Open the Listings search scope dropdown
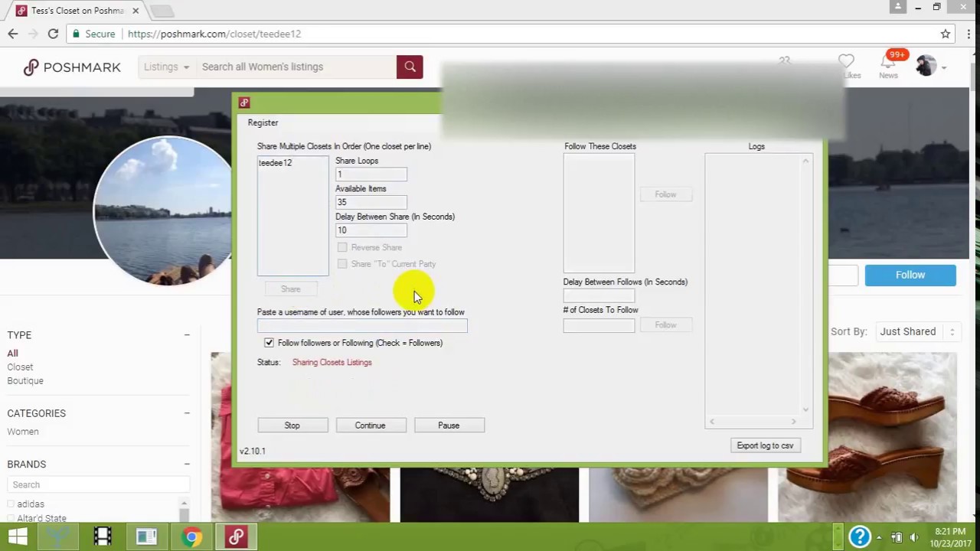 (166, 67)
